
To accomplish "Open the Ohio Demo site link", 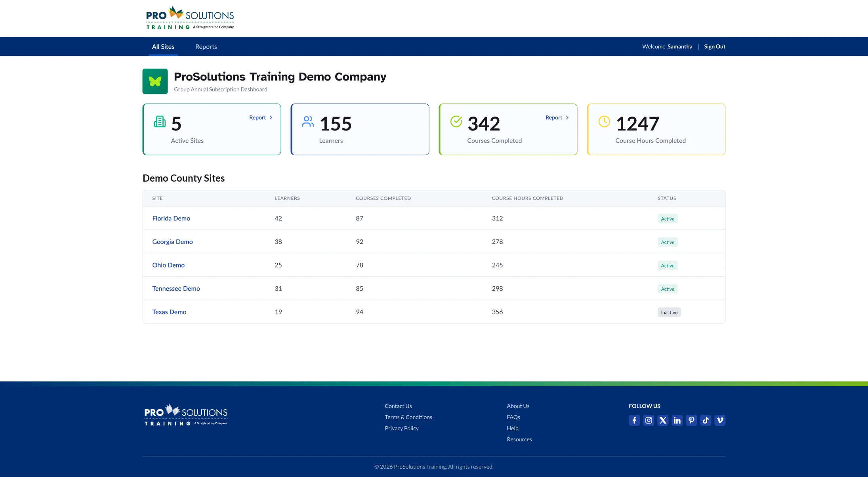I will coord(168,265).
